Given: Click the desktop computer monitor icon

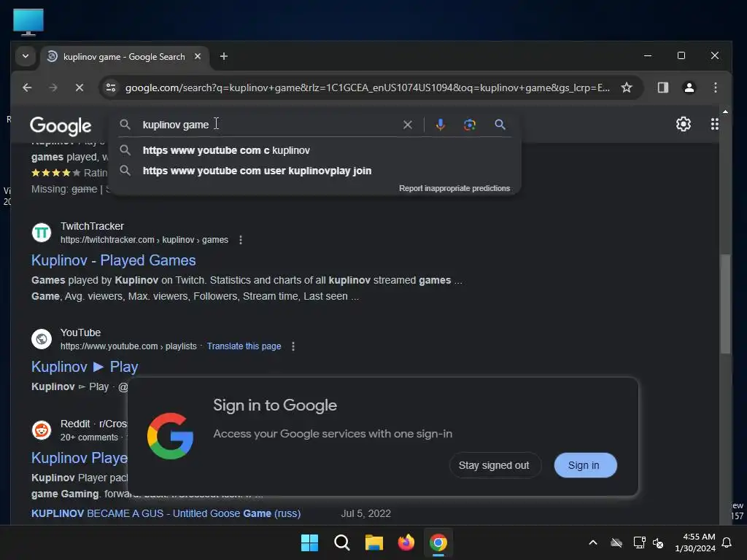Looking at the screenshot, I should (x=28, y=22).
